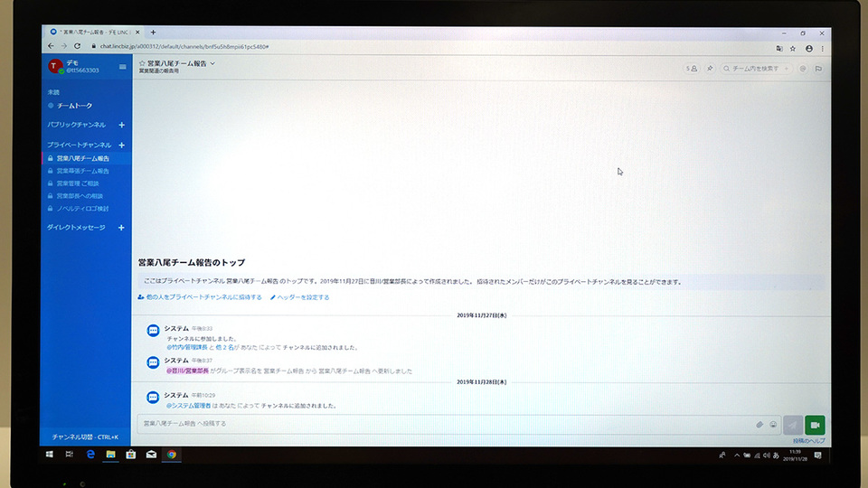Viewport: 868px width, 488px height.
Task: Select チームトーク in the sidebar
Action: (75, 106)
